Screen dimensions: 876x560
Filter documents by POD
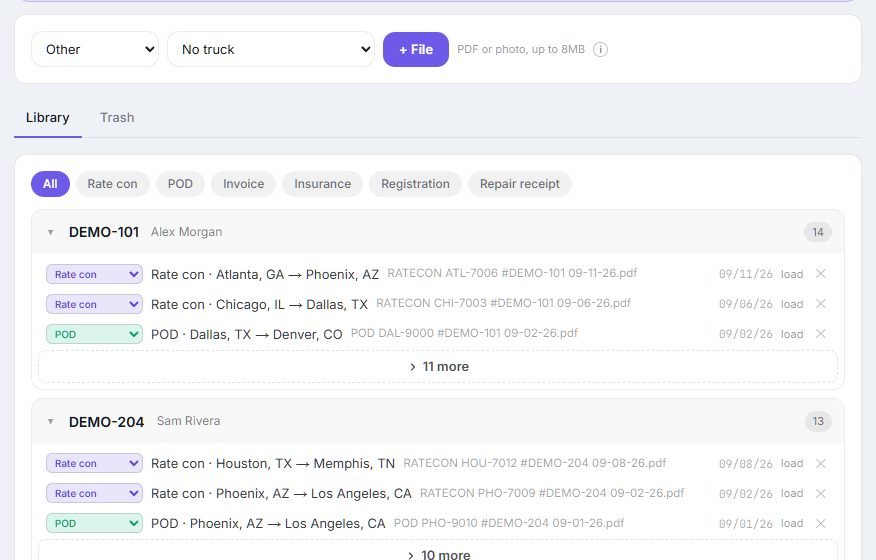pos(180,184)
